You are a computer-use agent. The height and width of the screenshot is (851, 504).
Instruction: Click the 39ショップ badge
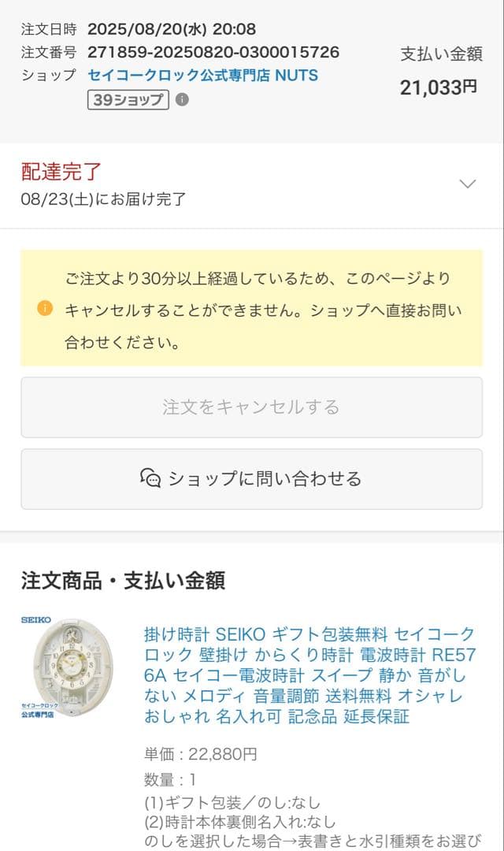131,100
